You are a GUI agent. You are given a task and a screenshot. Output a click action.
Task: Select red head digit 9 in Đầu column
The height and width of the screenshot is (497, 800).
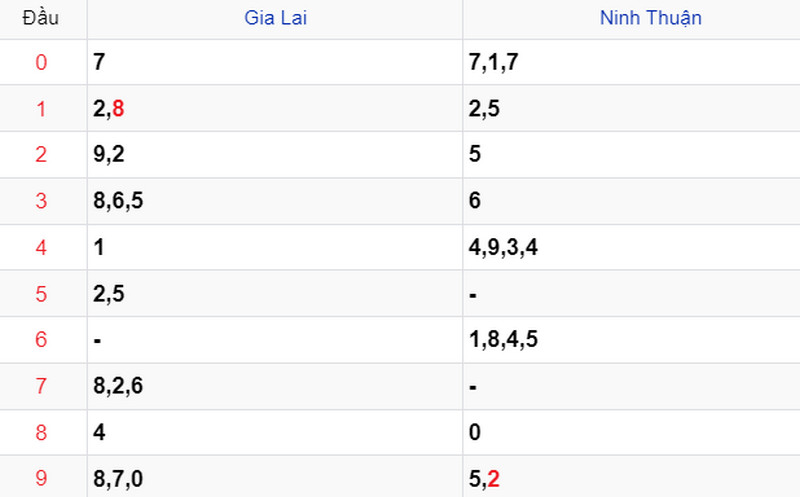click(41, 478)
